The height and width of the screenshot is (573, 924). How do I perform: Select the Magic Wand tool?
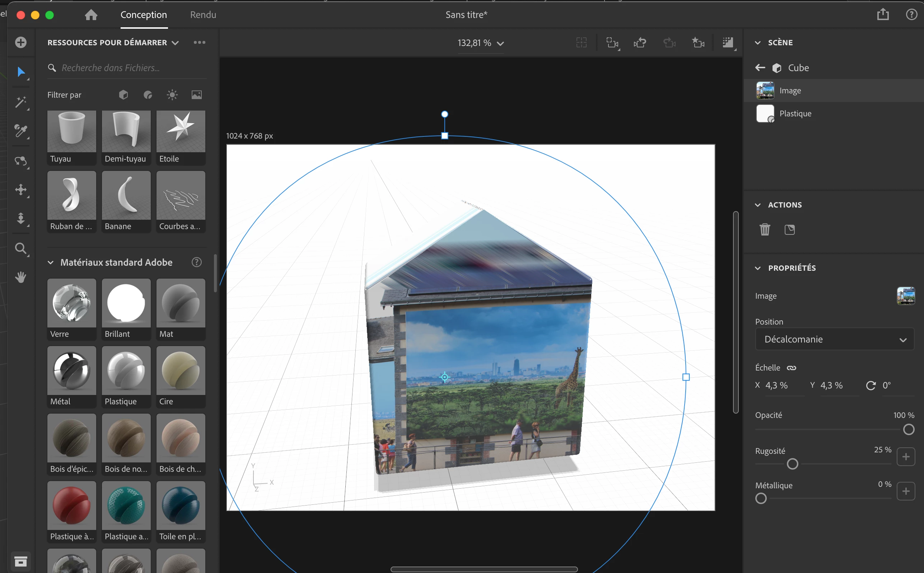[21, 102]
